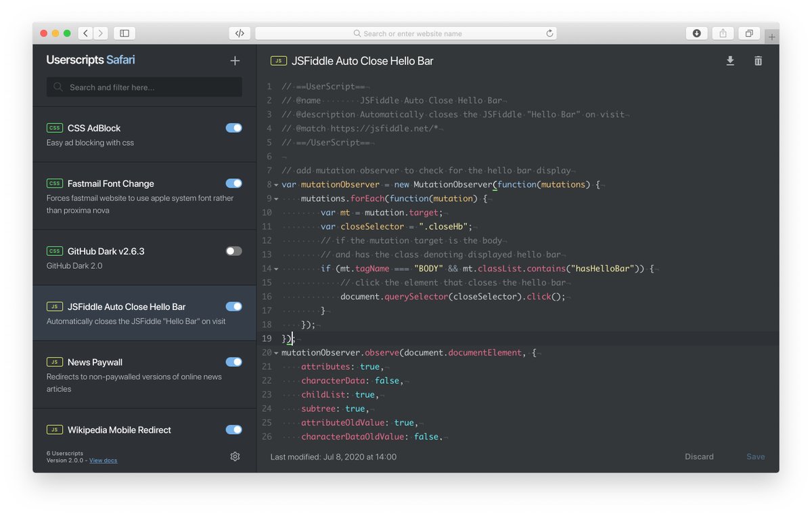Disable JSFiddle Auto Close Hello Bar

tap(233, 307)
